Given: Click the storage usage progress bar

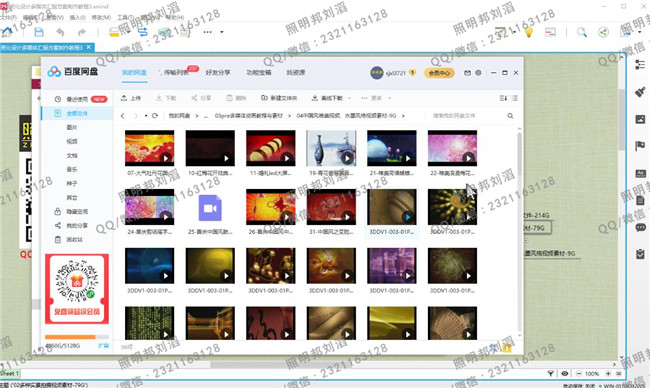Looking at the screenshot, I should click(x=77, y=337).
